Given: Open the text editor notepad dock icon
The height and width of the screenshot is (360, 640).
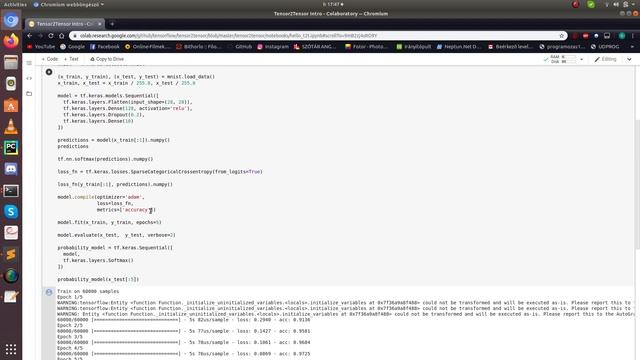Looking at the screenshot, I should click(x=11, y=297).
